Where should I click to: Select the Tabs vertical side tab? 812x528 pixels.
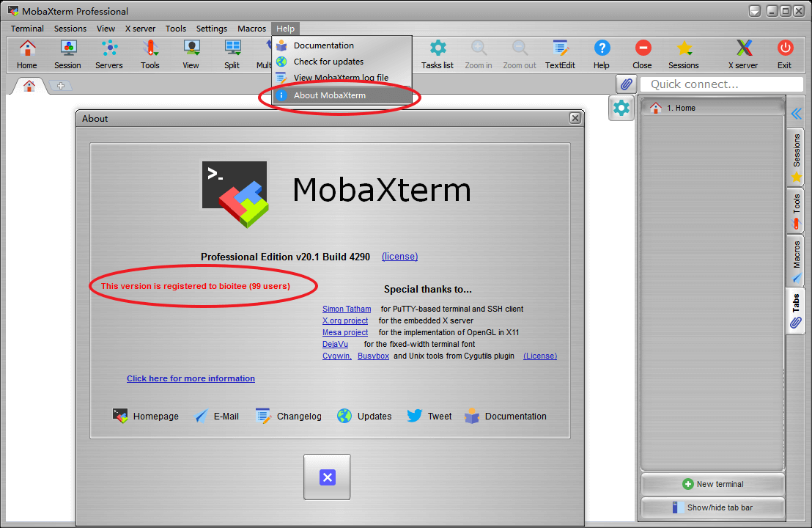[797, 311]
